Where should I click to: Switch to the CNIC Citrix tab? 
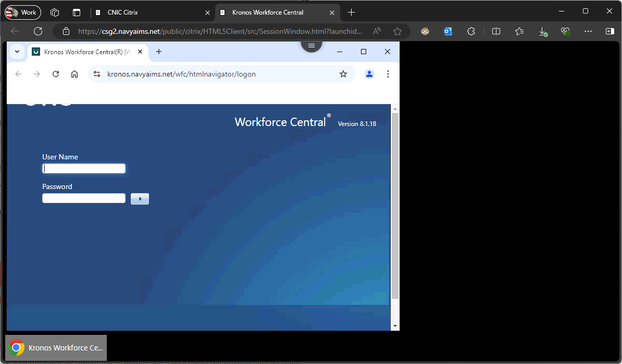click(151, 12)
